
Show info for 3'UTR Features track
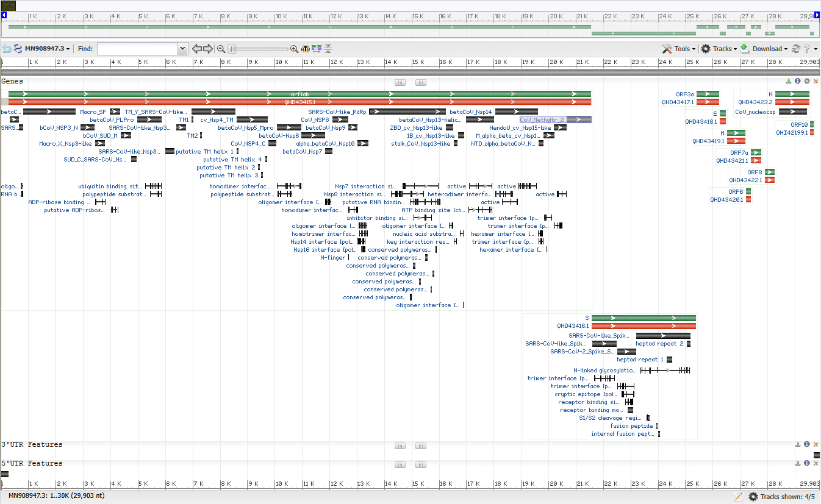tap(807, 444)
